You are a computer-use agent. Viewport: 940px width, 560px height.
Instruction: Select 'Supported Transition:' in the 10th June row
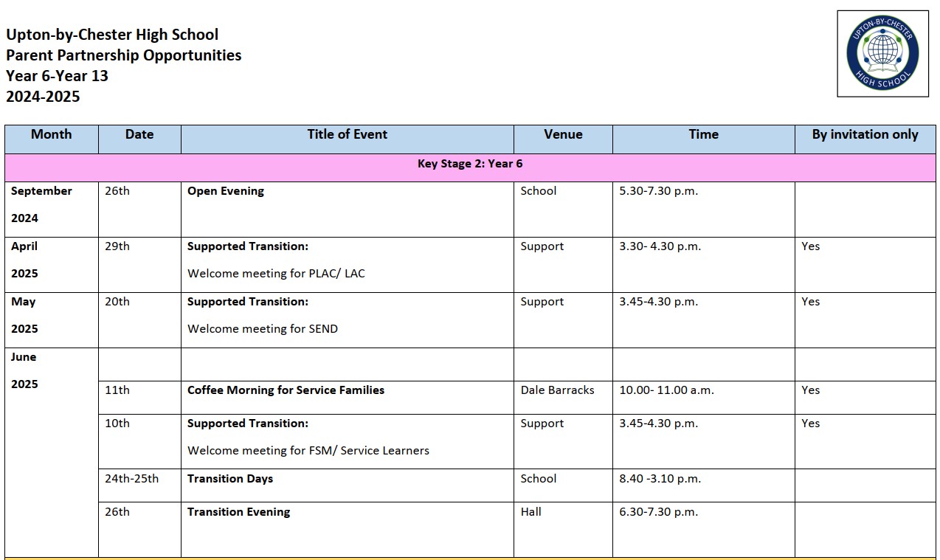(248, 424)
